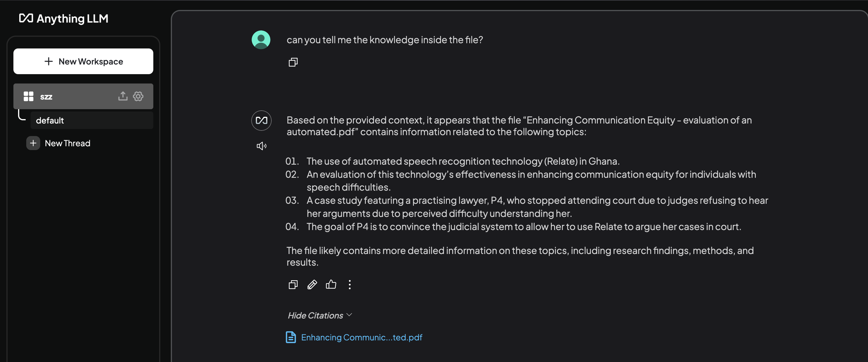This screenshot has height=362, width=868.
Task: Upload documents to szz workspace
Action: 123,96
